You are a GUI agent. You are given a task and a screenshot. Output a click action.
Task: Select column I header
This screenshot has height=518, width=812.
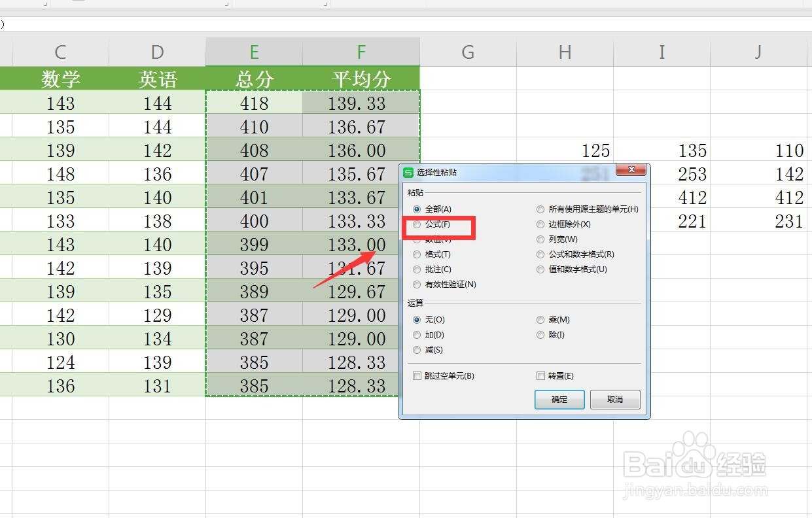click(x=662, y=52)
